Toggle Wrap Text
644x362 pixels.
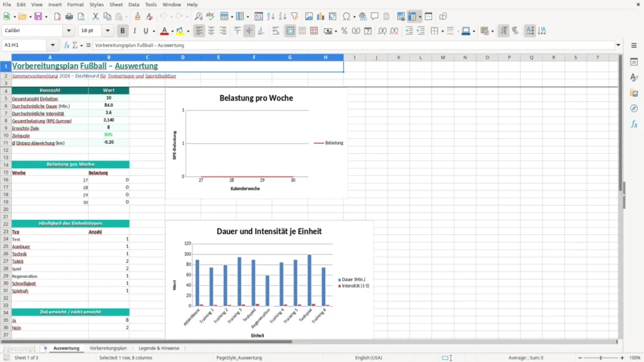(x=275, y=31)
